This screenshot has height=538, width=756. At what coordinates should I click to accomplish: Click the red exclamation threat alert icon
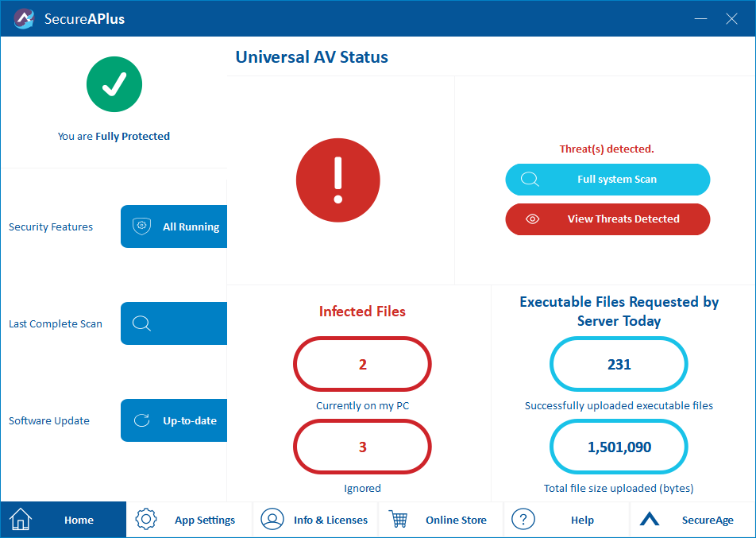(338, 180)
